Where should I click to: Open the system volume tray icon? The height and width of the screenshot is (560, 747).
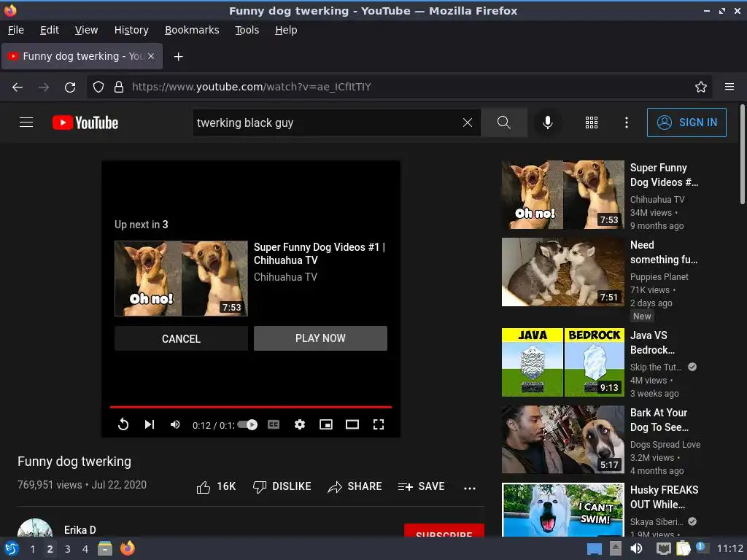636,548
